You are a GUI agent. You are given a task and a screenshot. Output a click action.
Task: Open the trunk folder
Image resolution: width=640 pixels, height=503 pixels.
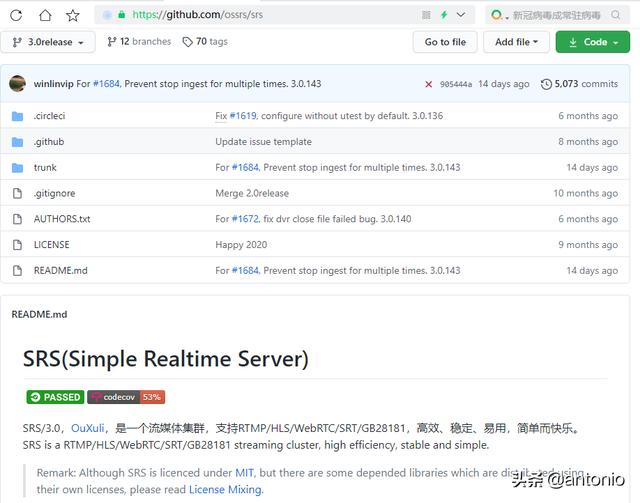pos(45,168)
